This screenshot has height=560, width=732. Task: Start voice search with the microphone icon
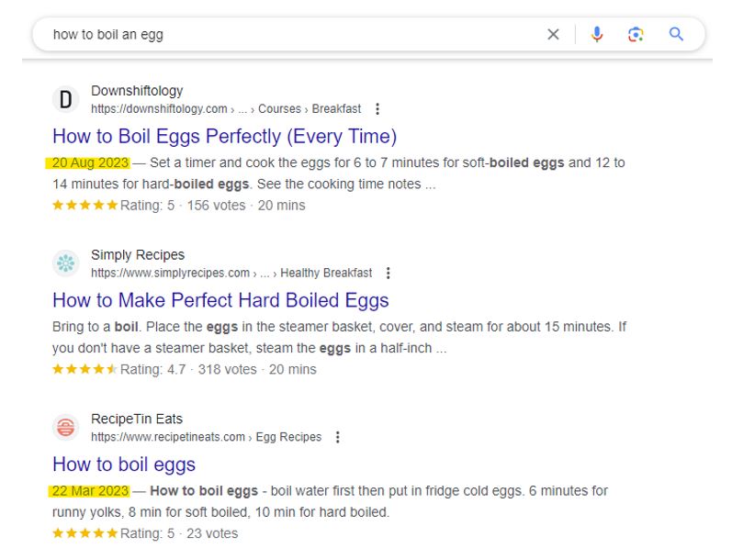click(x=597, y=34)
